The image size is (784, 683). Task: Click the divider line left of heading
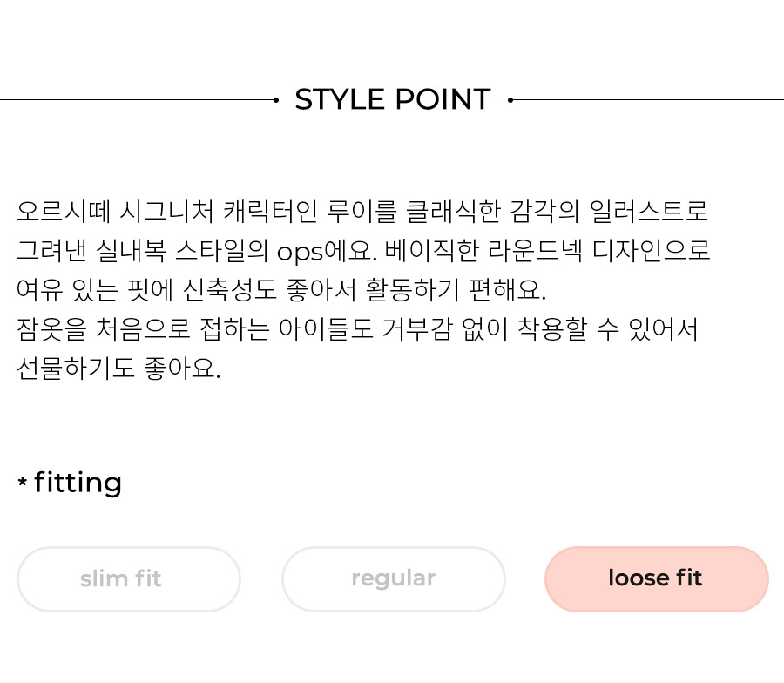tap(137, 100)
